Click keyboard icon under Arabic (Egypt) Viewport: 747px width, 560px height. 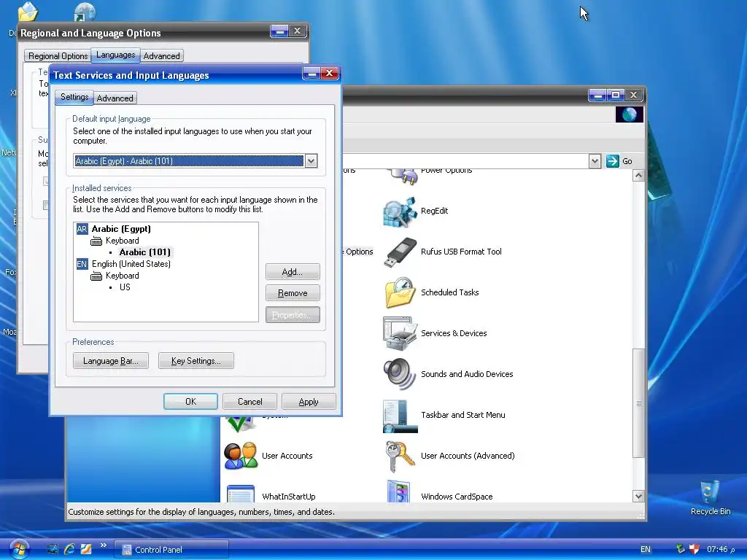pyautogui.click(x=96, y=241)
